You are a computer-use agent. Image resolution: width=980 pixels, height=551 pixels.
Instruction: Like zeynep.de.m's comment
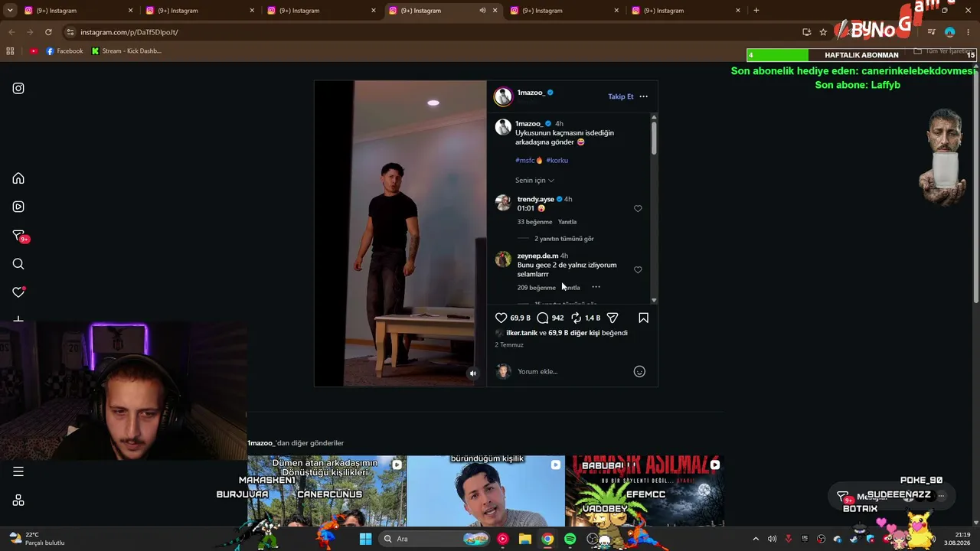point(638,269)
